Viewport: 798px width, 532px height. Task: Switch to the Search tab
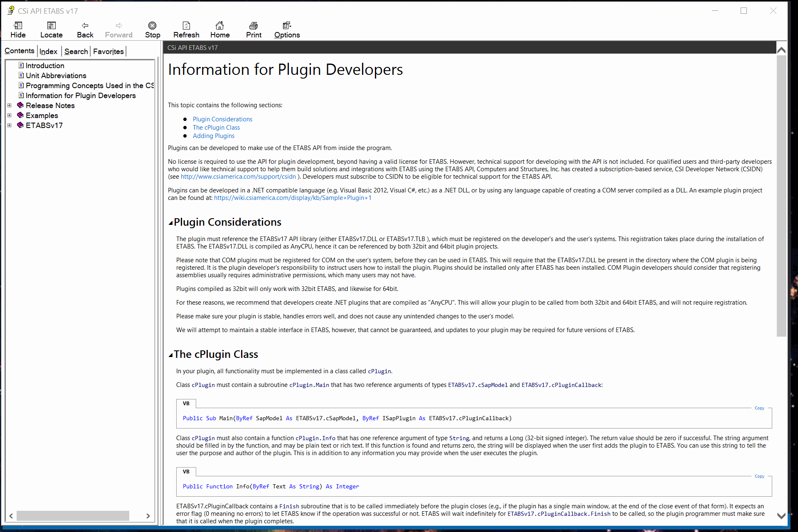pyautogui.click(x=76, y=52)
